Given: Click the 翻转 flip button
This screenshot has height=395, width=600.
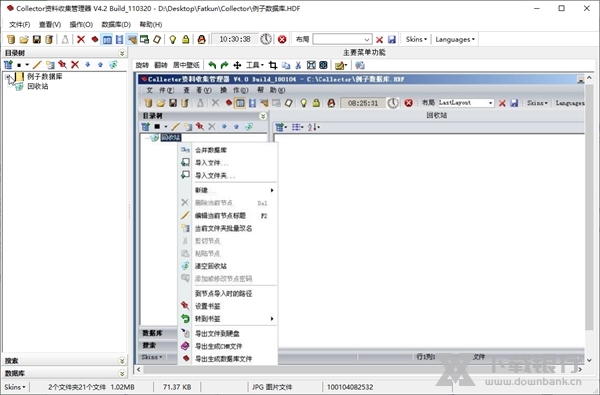Looking at the screenshot, I should [161, 65].
